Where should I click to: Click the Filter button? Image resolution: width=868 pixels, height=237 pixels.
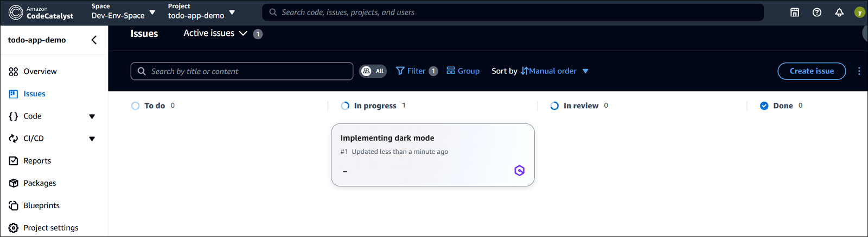click(x=416, y=71)
